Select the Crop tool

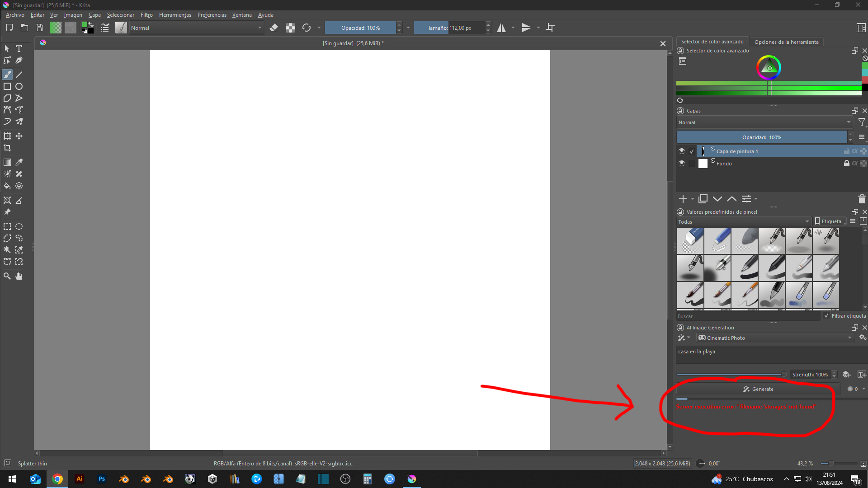click(x=7, y=148)
